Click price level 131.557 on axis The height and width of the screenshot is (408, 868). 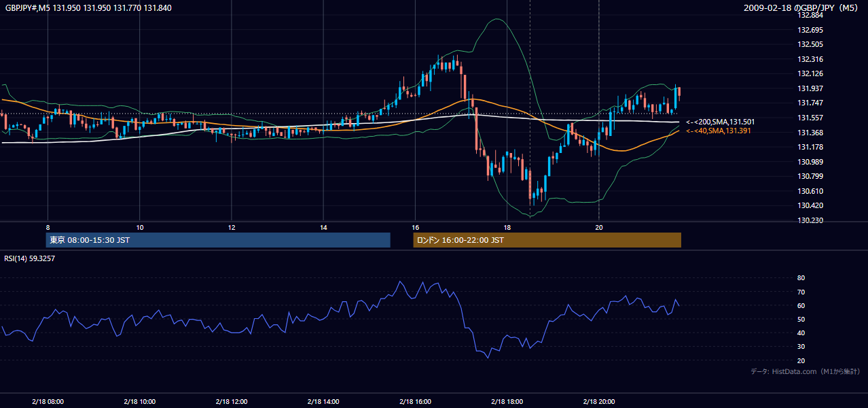810,118
